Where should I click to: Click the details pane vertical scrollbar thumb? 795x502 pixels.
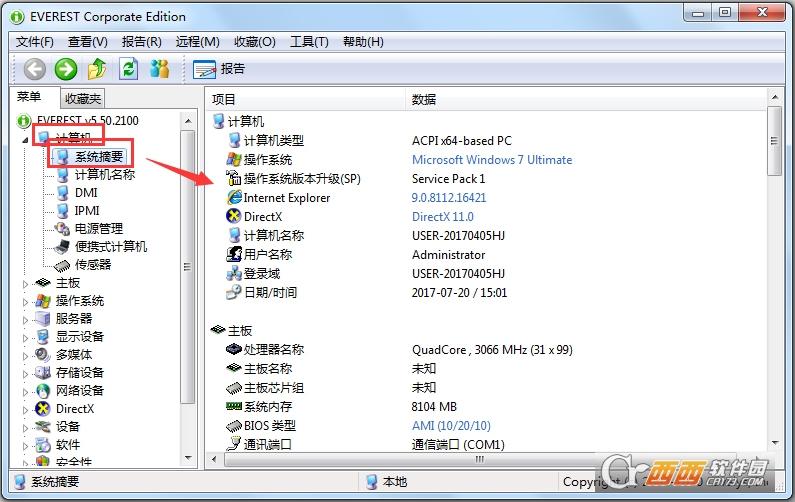pyautogui.click(x=774, y=140)
